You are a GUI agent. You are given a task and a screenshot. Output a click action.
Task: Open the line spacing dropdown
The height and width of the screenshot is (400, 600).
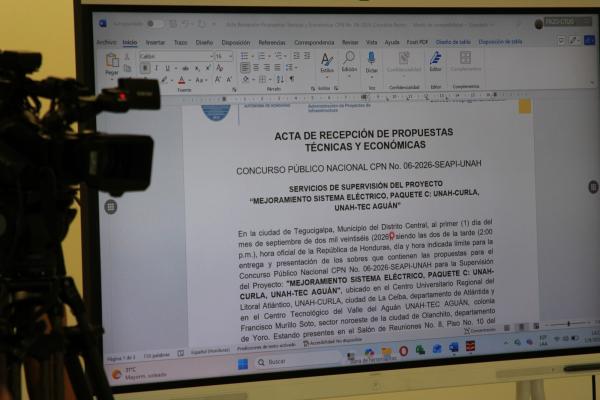point(291,68)
